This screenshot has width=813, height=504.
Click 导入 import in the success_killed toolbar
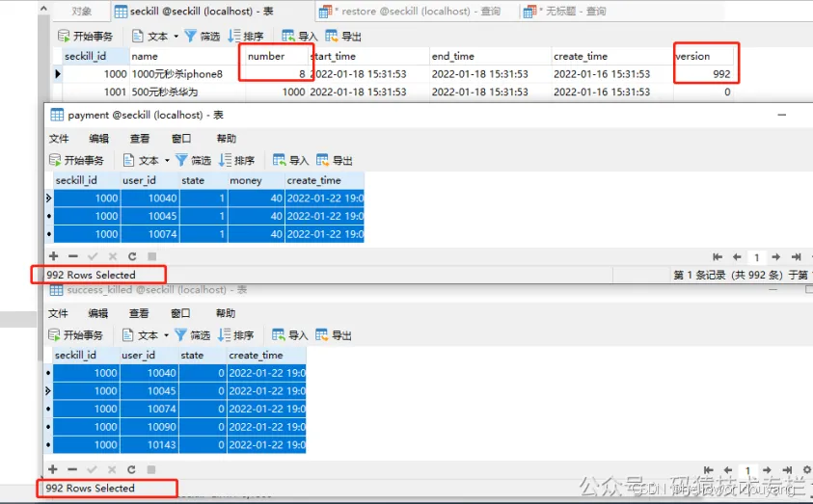(x=290, y=335)
